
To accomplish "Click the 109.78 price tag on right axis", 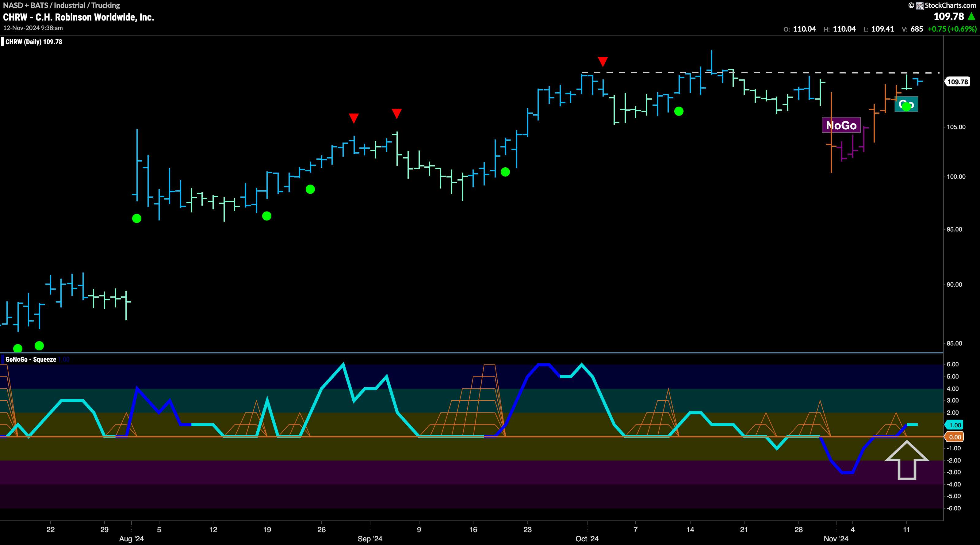I will tap(957, 82).
